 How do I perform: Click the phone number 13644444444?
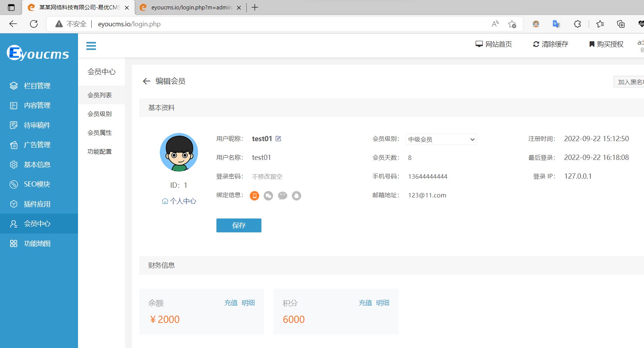(x=428, y=176)
